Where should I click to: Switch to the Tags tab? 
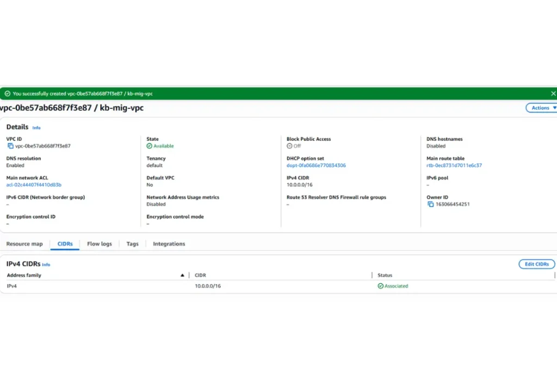tap(133, 244)
